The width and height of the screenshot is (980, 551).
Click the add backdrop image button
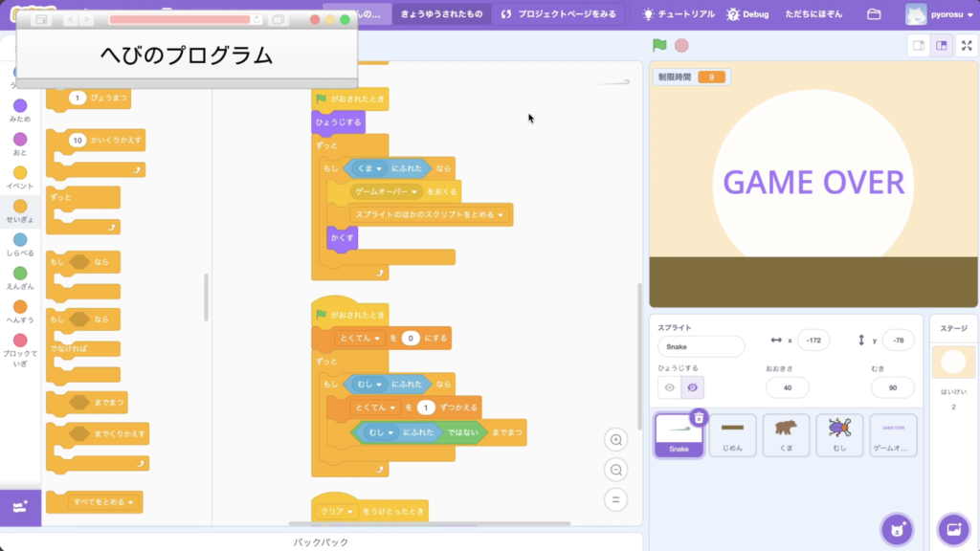click(x=953, y=529)
